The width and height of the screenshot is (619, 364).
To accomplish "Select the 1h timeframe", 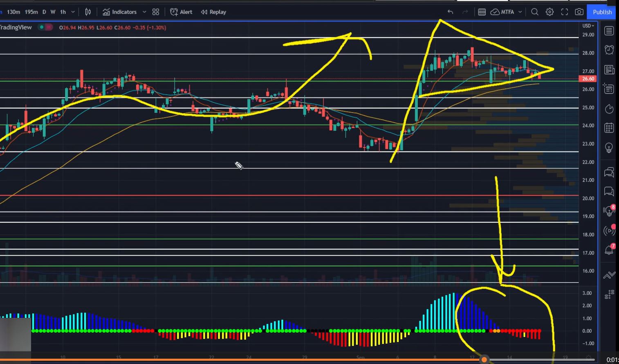I will (63, 12).
